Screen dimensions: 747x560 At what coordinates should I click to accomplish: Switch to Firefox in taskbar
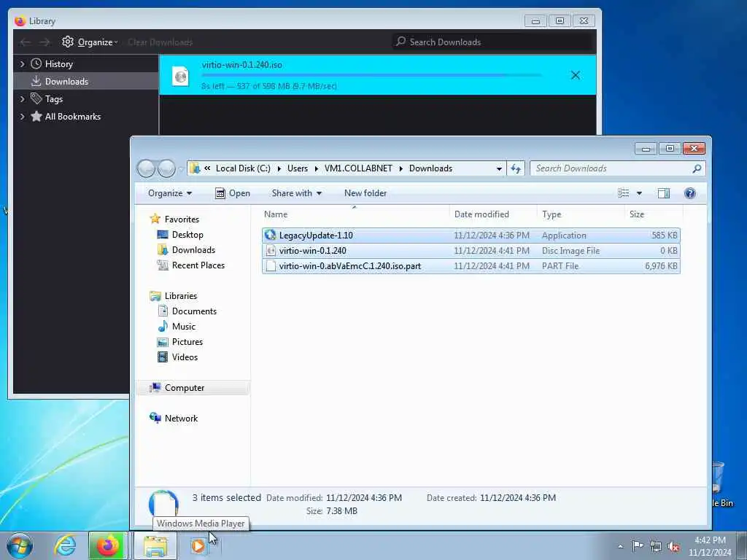(x=108, y=545)
